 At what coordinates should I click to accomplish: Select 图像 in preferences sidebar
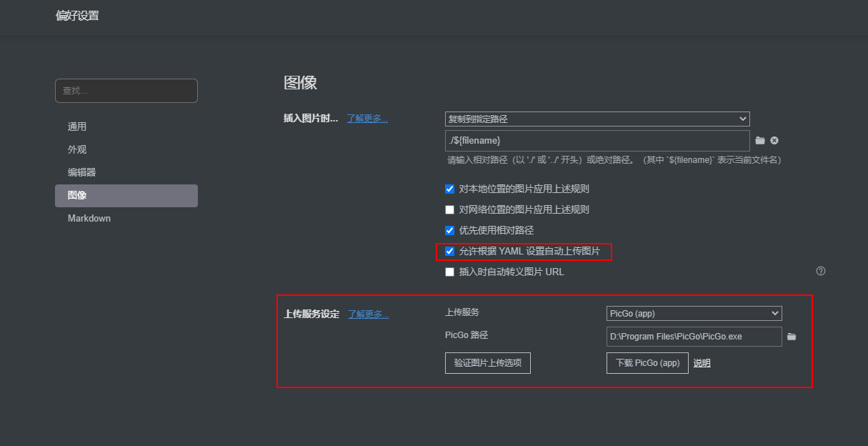[x=126, y=195]
